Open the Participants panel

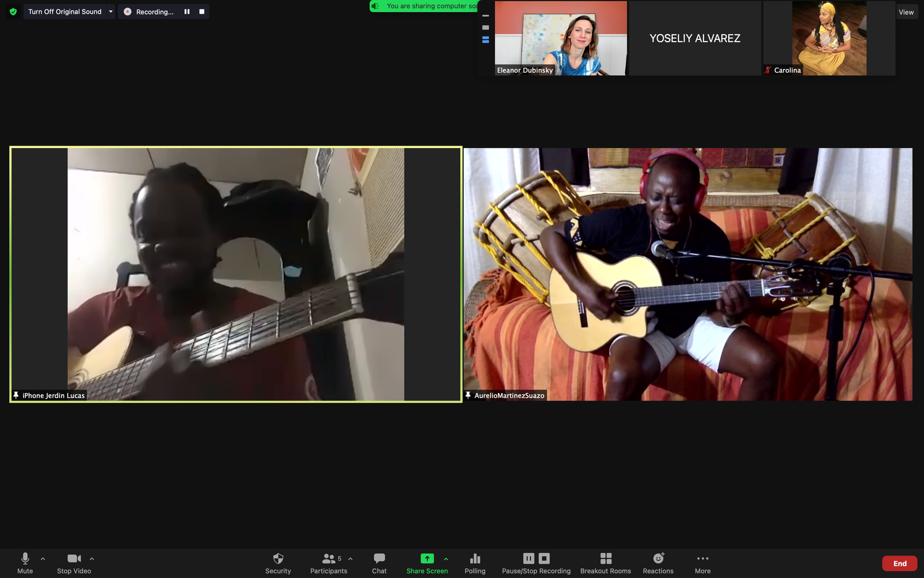328,563
